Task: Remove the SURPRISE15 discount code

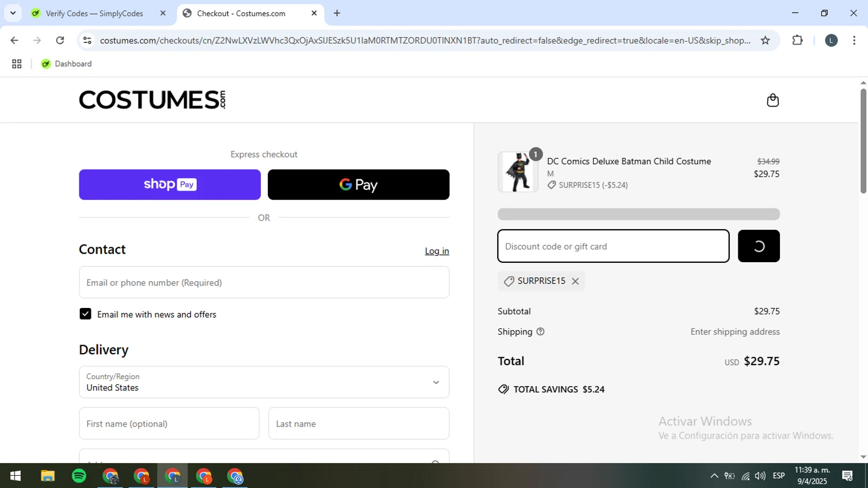Action: tap(575, 281)
